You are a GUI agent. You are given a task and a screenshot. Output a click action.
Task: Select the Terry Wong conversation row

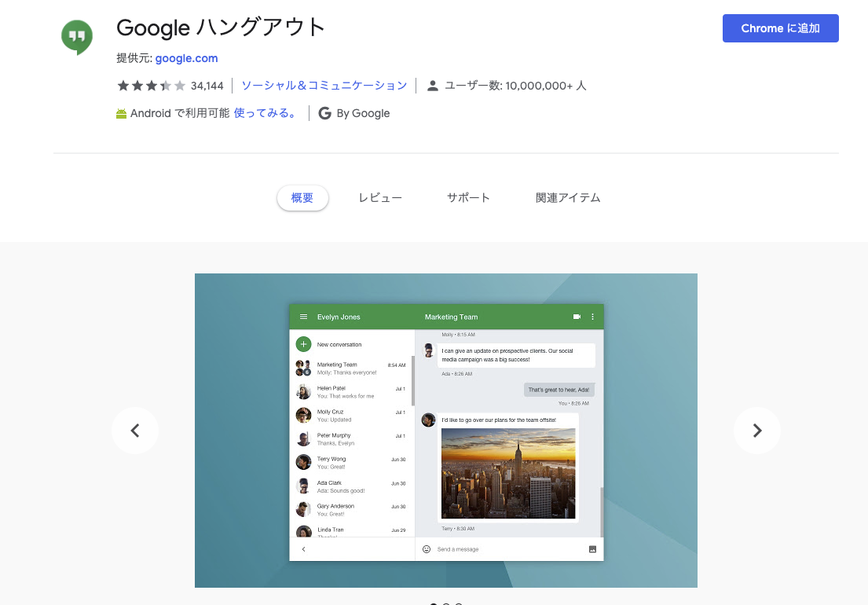tap(351, 463)
